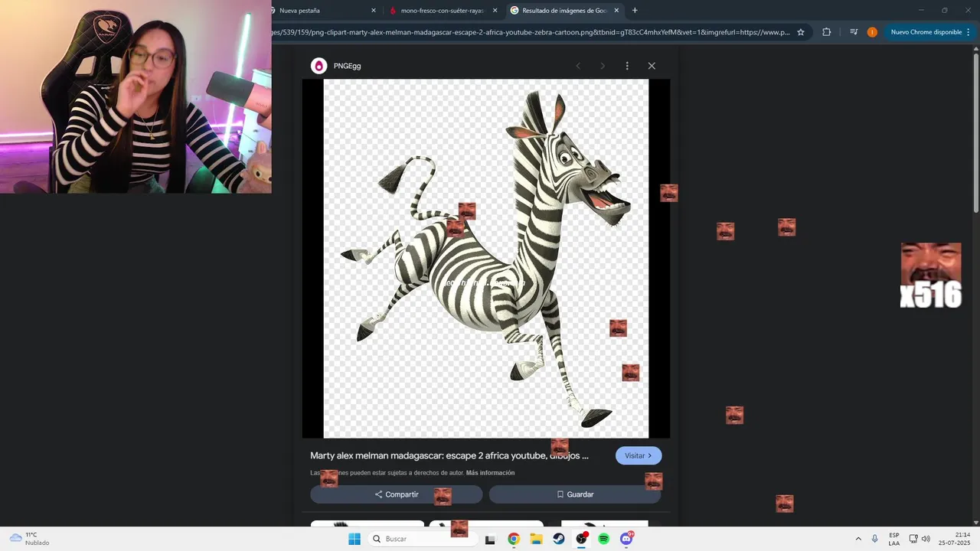Open the volume speaker icon in tray
The height and width of the screenshot is (551, 980).
[926, 539]
